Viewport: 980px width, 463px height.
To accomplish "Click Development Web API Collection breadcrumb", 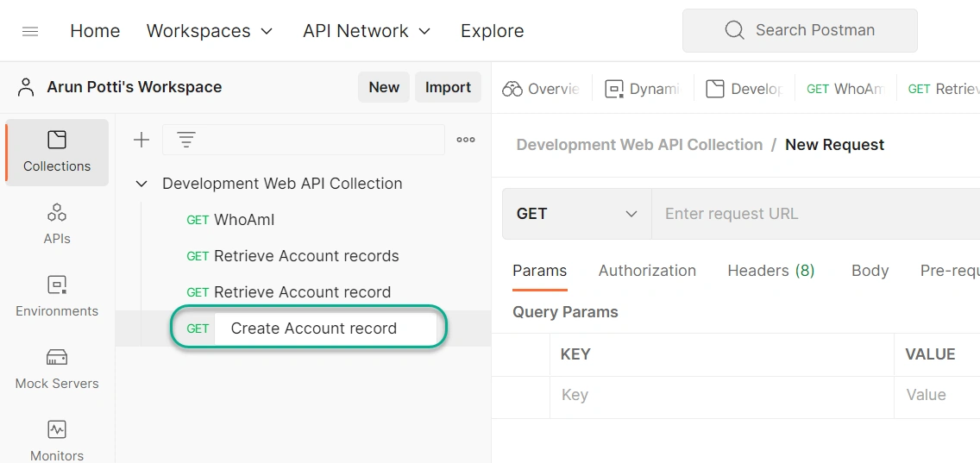I will (x=639, y=145).
